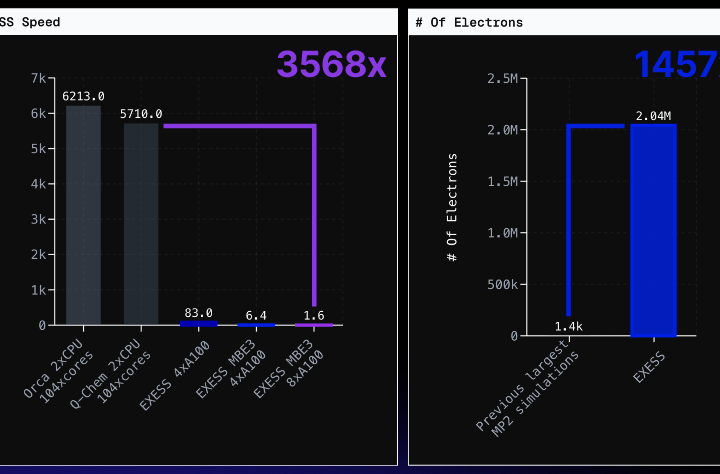Click the blue EXESS 4xA100 bar
The height and width of the screenshot is (474, 720).
[198, 323]
